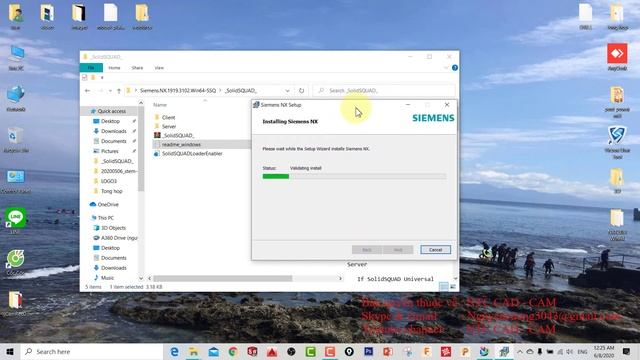This screenshot has width=640, height=360.
Task: Expand the Explorer ribbon chevron
Action: [x=446, y=68]
